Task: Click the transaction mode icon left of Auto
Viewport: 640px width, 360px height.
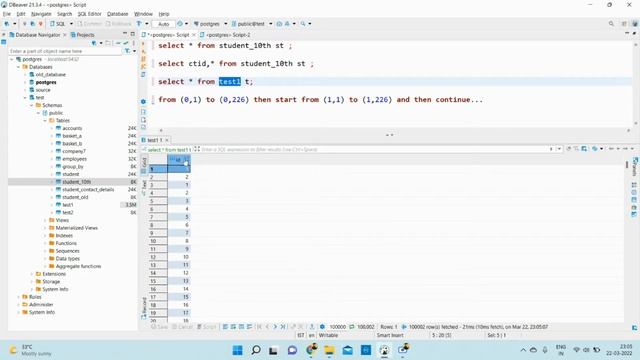Action: (x=139, y=24)
